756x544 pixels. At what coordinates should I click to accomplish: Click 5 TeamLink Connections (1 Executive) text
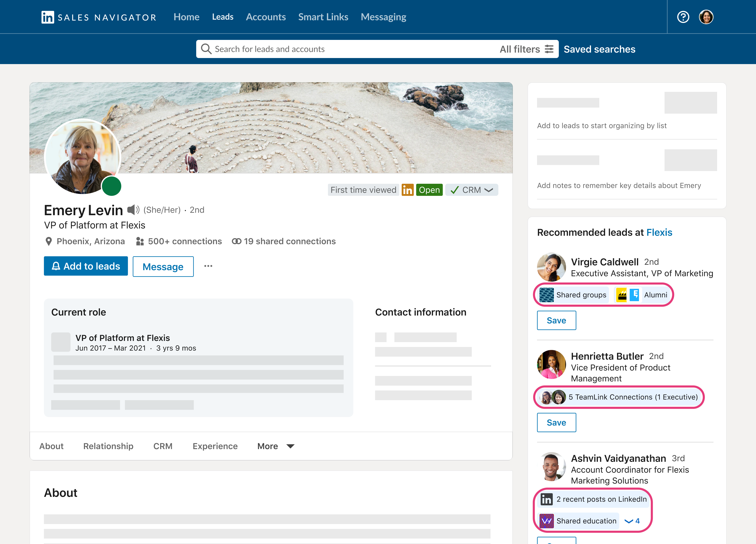633,397
